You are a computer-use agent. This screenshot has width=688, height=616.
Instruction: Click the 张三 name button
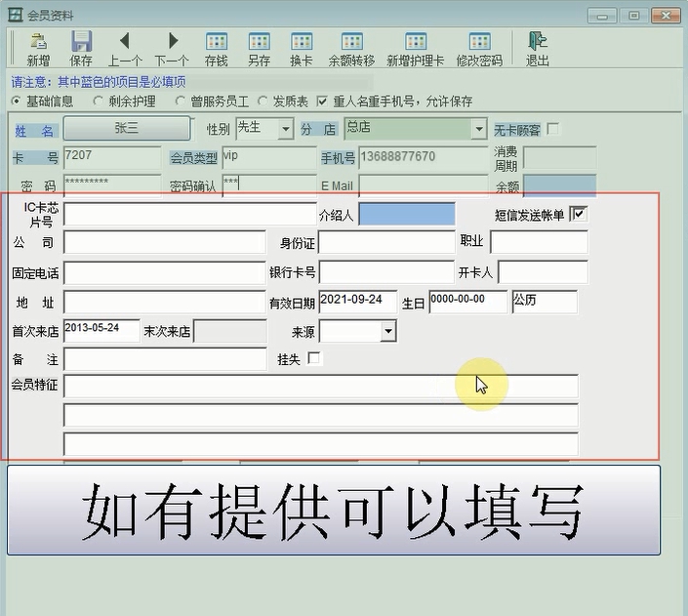(x=127, y=128)
